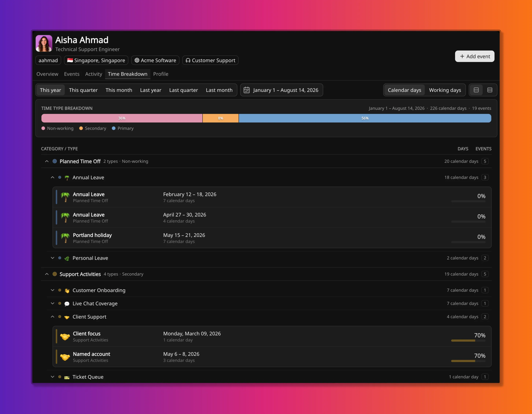The image size is (532, 414).
Task: Click Aisha Ahmad's profile avatar
Action: [x=44, y=43]
